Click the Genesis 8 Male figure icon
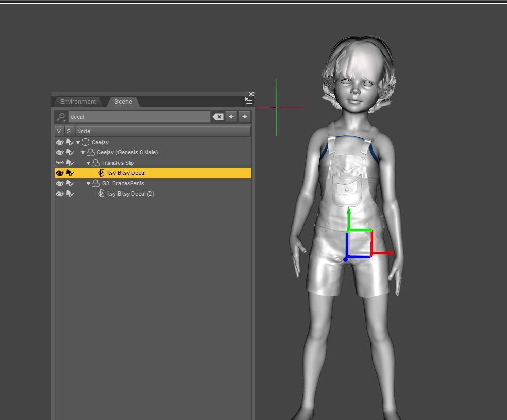The image size is (507, 420). 90,152
